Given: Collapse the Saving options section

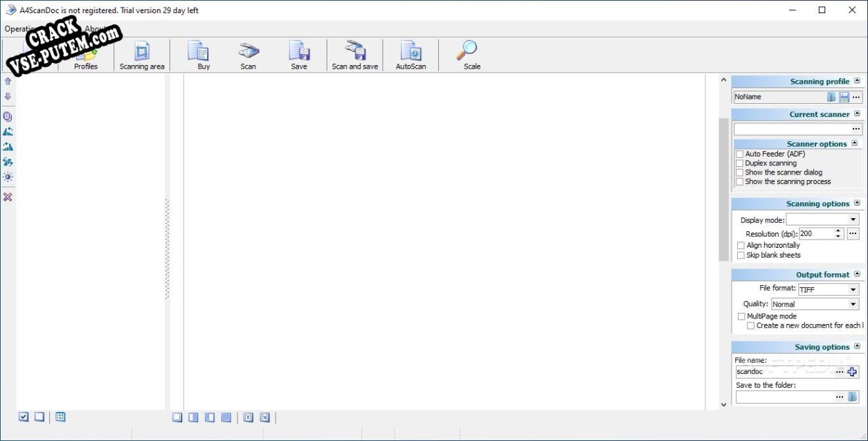Looking at the screenshot, I should tap(858, 346).
